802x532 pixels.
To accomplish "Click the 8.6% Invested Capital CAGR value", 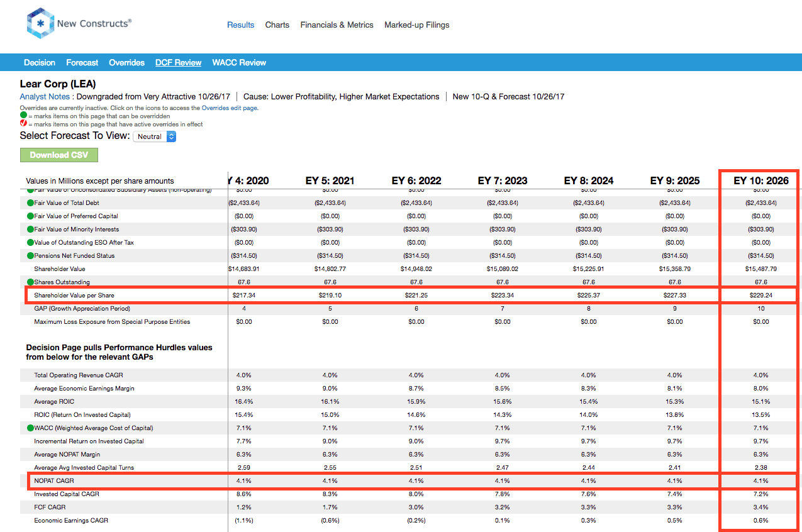I will click(244, 494).
